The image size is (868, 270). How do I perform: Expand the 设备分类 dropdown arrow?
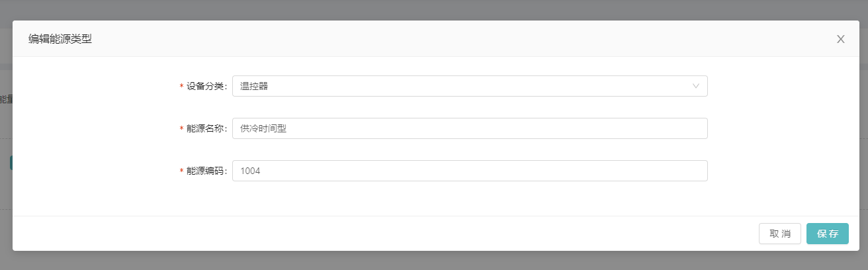[x=695, y=86]
